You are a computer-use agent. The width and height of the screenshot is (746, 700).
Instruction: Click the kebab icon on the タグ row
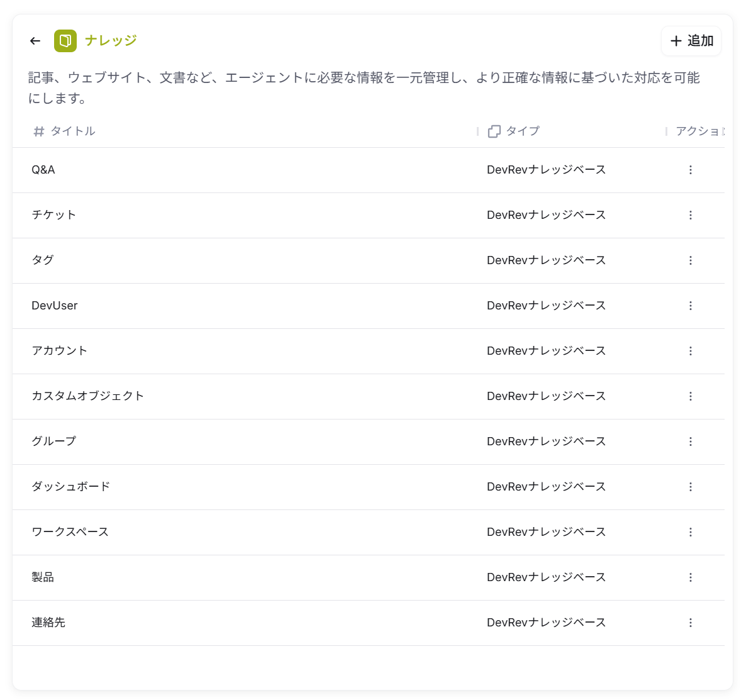click(x=691, y=260)
